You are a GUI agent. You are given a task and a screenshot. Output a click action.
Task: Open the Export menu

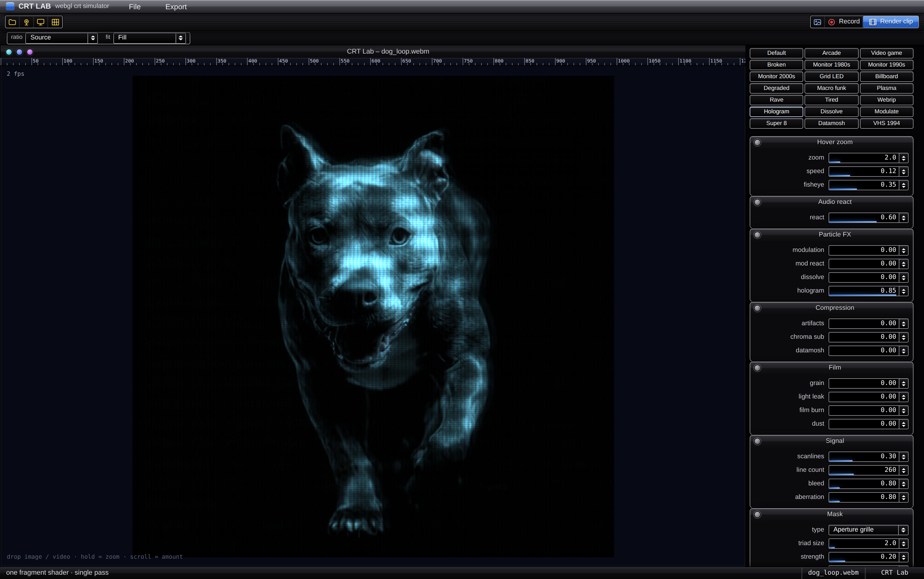tap(176, 6)
